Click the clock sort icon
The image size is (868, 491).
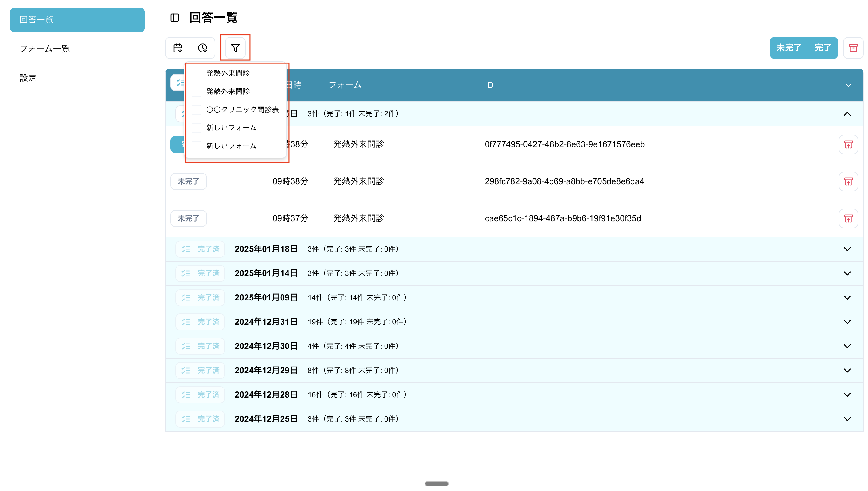pos(203,48)
